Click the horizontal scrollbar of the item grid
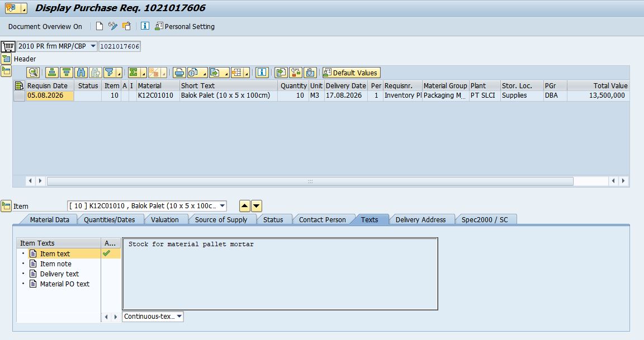644x340 pixels. tap(310, 181)
